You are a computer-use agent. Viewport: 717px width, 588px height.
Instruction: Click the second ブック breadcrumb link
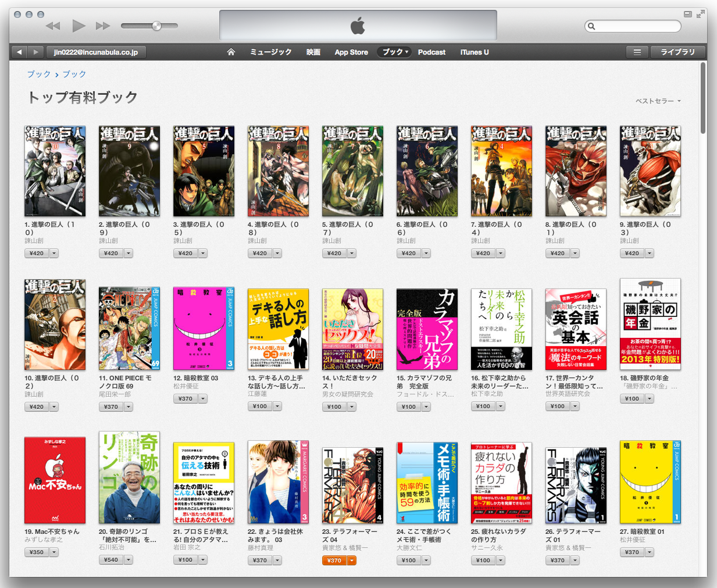[x=74, y=74]
